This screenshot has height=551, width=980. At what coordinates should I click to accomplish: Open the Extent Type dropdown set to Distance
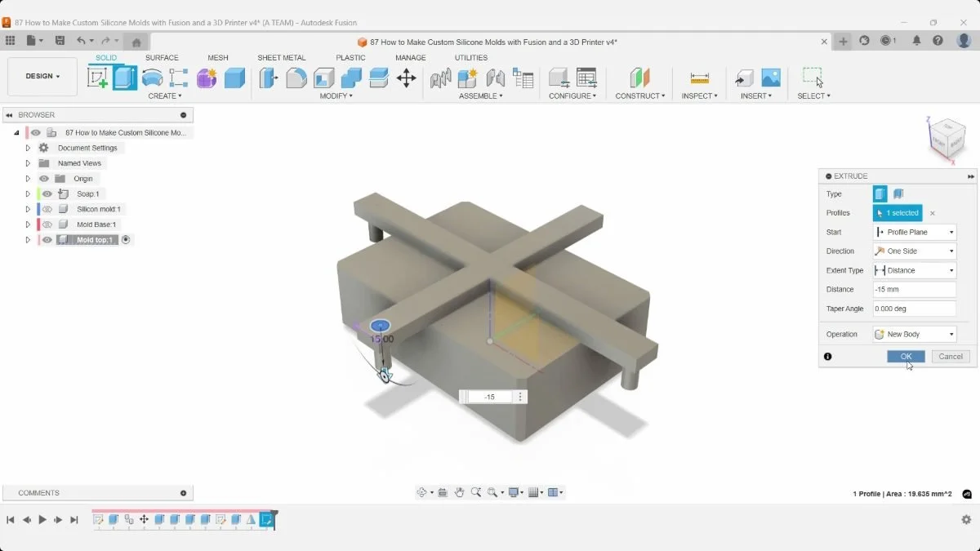[x=914, y=270]
